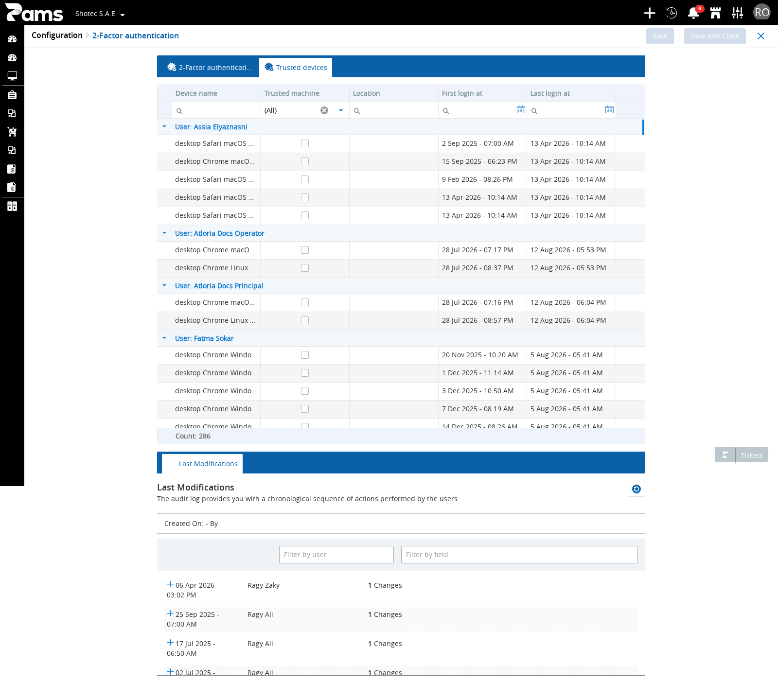
Task: Open the briefcase icon in sidebar
Action: 12,95
